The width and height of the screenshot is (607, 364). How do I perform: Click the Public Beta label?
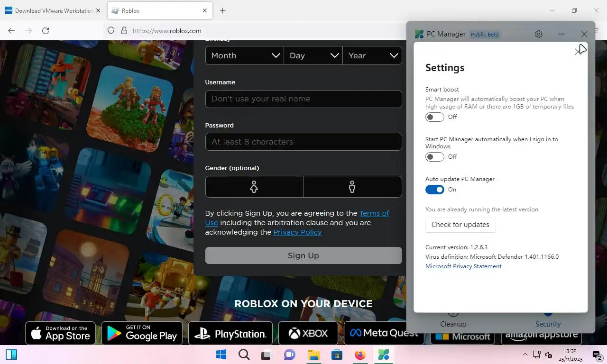coord(484,34)
